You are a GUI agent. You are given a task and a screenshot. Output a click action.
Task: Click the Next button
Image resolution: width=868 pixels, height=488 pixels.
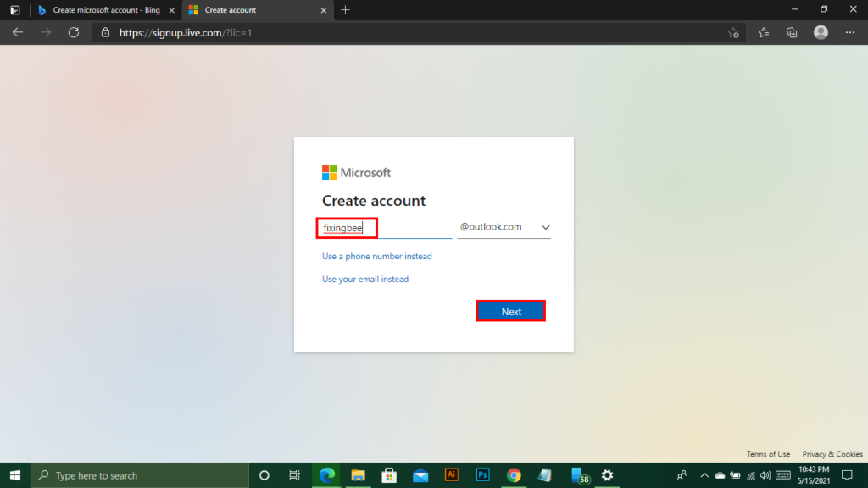click(x=511, y=312)
